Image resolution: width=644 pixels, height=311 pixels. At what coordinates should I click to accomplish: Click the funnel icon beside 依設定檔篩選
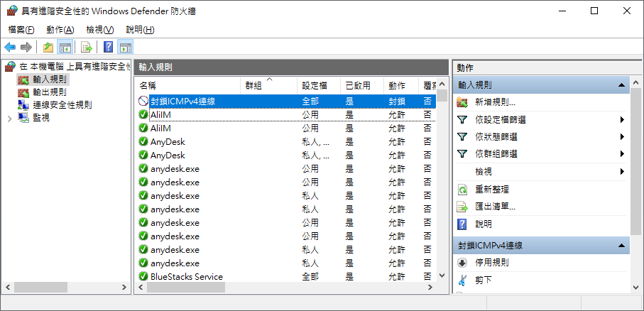(x=462, y=120)
